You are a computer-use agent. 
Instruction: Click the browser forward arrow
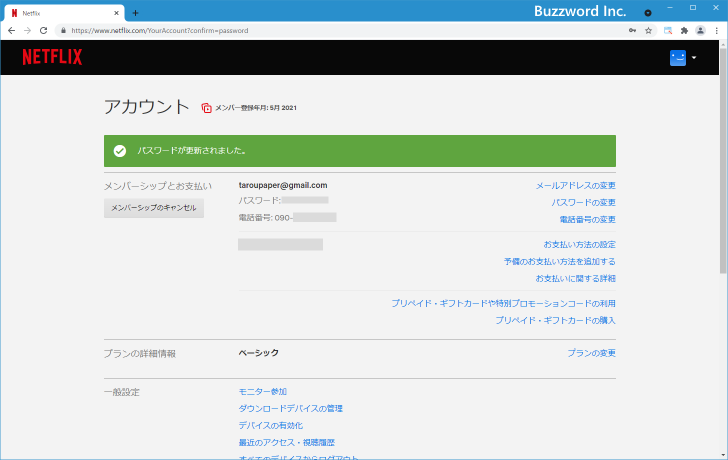tap(27, 31)
